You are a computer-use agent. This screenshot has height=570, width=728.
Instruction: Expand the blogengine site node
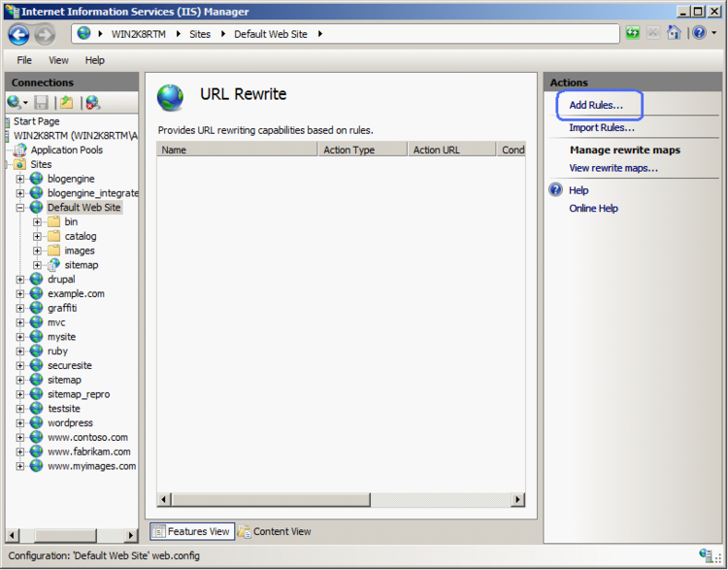tap(20, 179)
